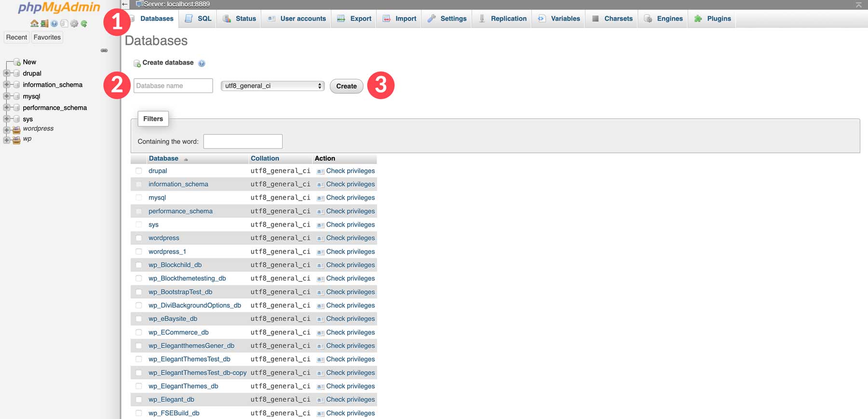This screenshot has width=868, height=419.
Task: Open the User accounts tab
Action: pyautogui.click(x=297, y=19)
